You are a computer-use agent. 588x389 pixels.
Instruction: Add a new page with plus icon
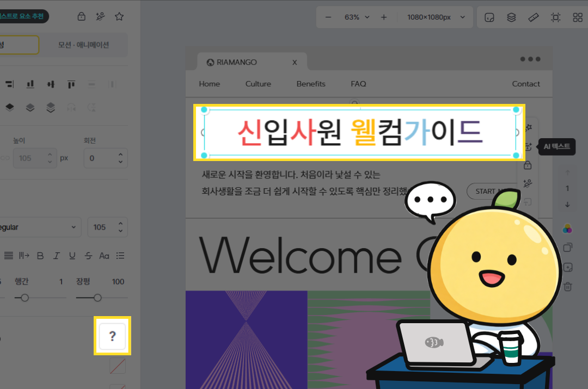point(568,267)
